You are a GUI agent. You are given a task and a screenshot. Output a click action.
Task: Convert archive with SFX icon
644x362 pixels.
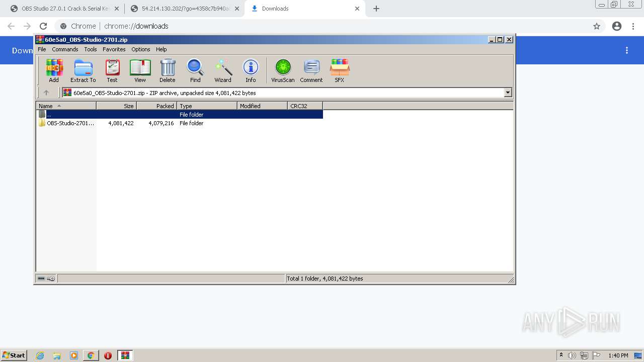[340, 70]
